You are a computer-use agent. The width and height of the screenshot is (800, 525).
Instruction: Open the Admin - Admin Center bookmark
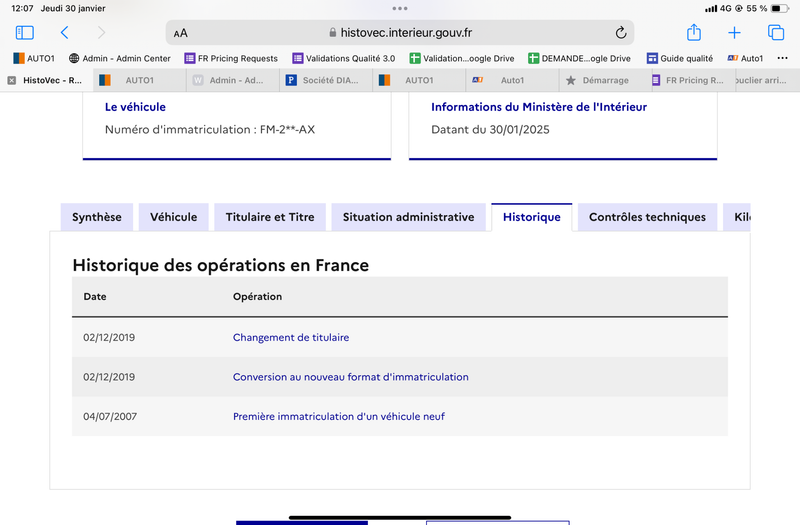[120, 58]
